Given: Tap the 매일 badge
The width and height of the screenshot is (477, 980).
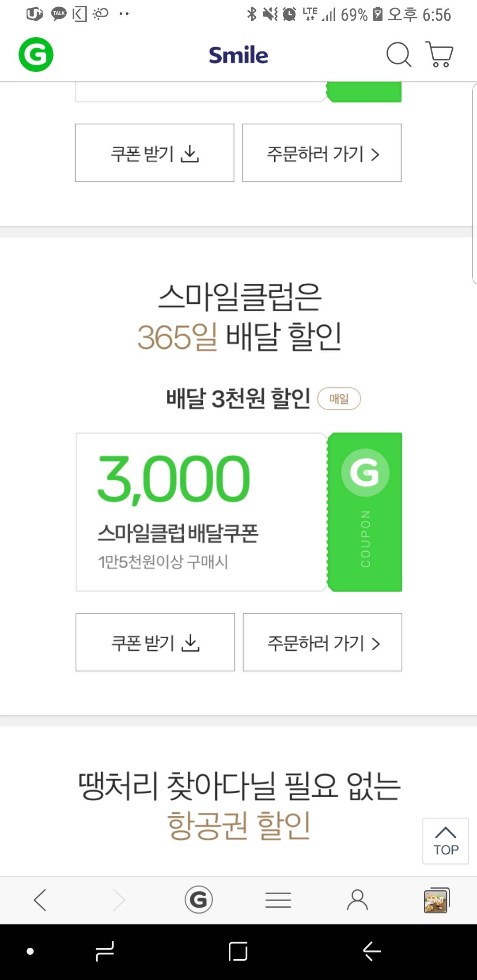Looking at the screenshot, I should click(x=339, y=399).
